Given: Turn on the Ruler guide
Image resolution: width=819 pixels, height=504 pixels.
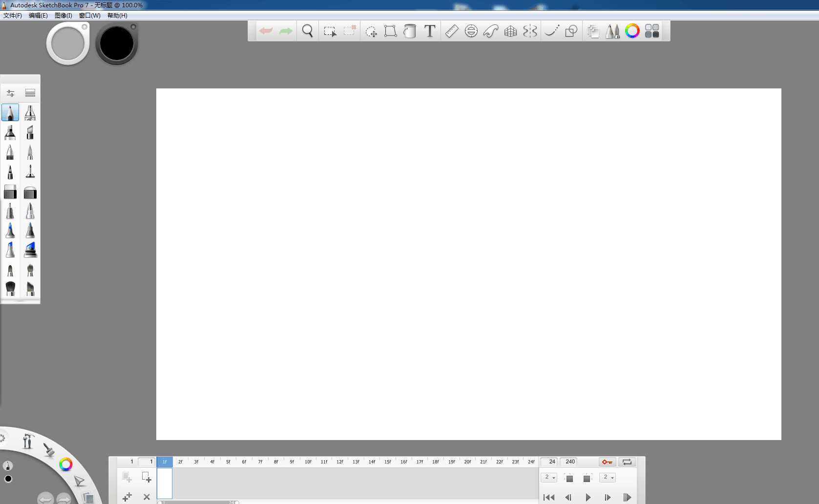Looking at the screenshot, I should click(452, 31).
